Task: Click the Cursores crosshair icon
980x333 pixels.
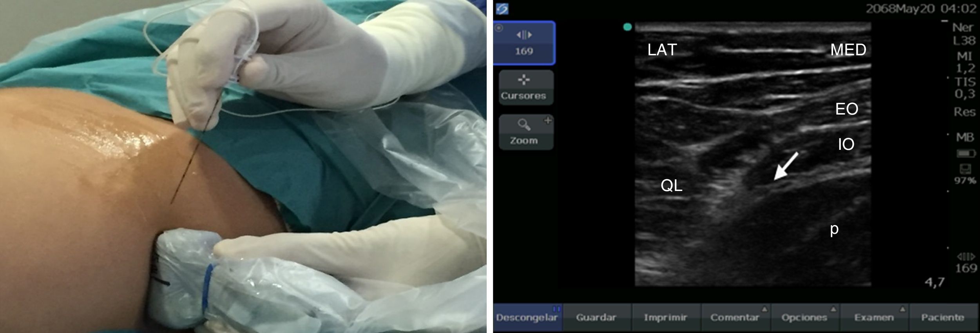Action: [x=524, y=80]
